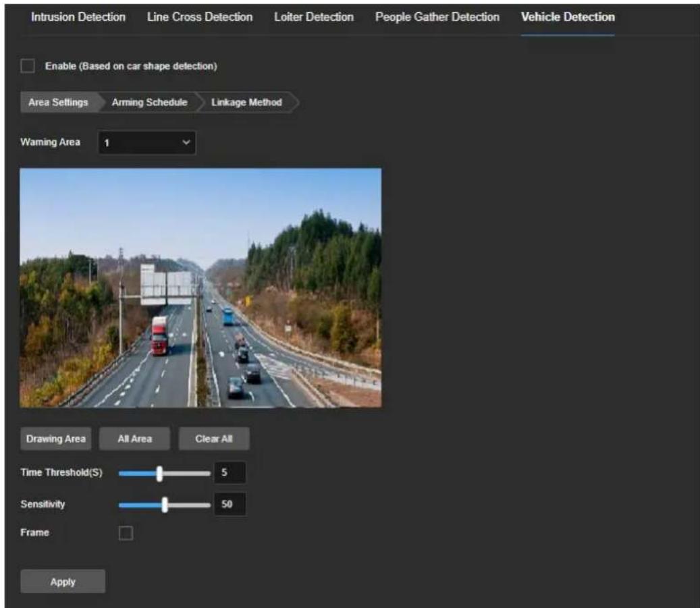Click the Sensitivity value field showing 50

tap(230, 504)
